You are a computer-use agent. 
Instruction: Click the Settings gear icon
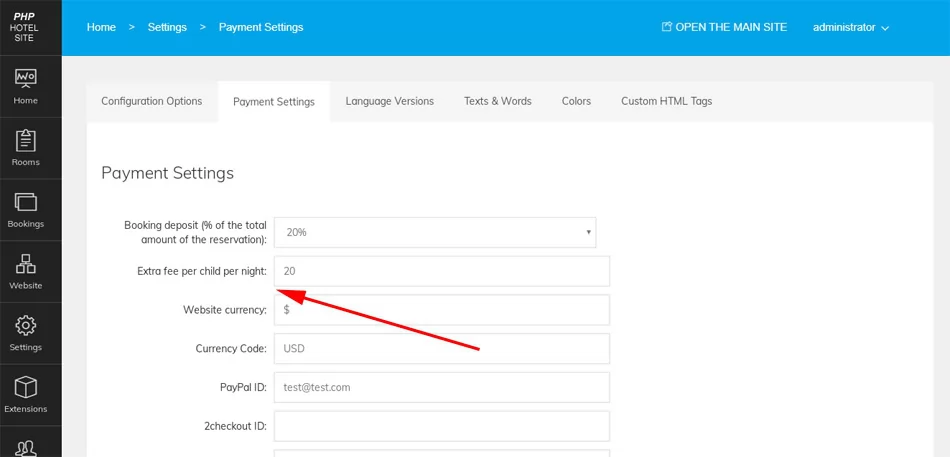coord(26,326)
